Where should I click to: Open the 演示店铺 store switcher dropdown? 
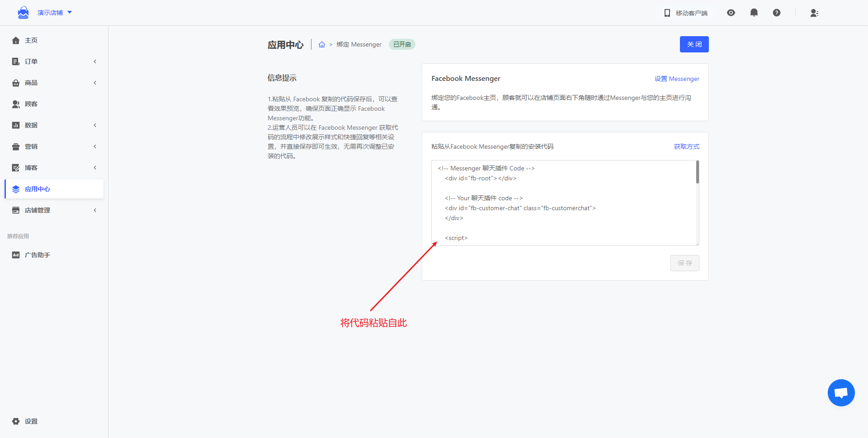(55, 13)
